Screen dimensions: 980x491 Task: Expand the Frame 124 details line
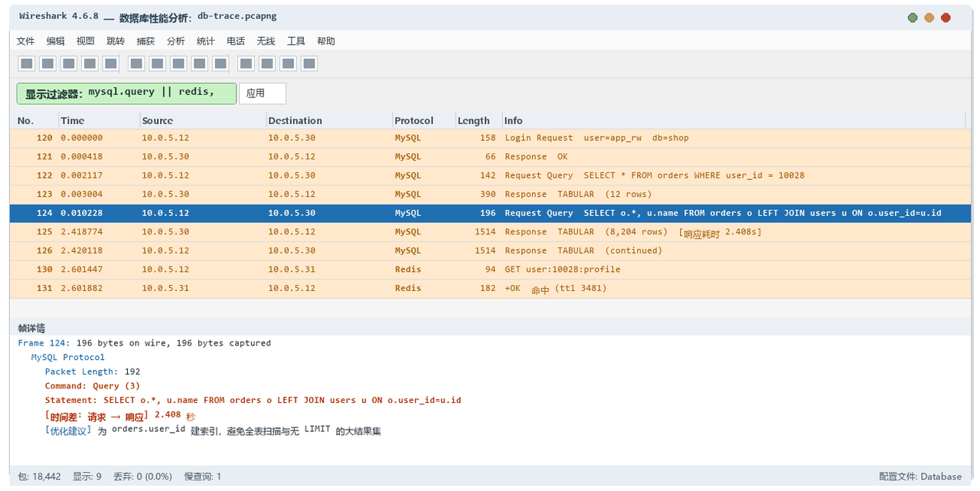coord(145,343)
